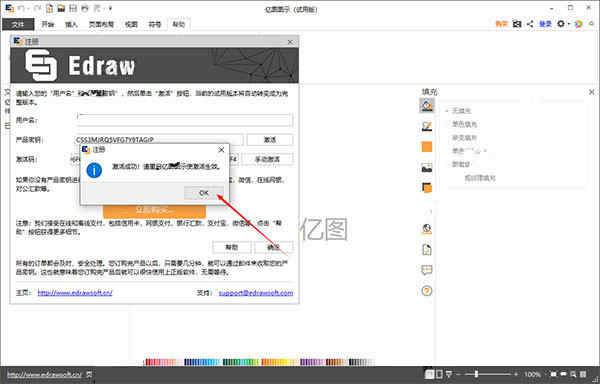600x384 pixels.
Task: Select the 单色填充 (solid fill) radio option
Action: [x=464, y=124]
